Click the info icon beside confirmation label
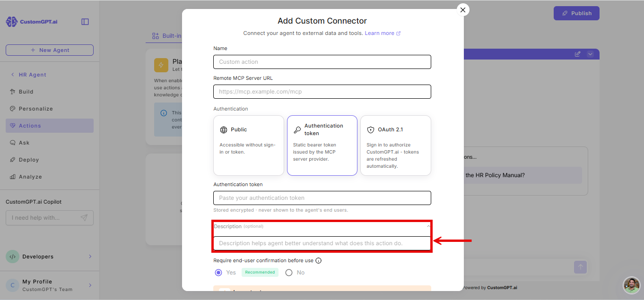 pos(319,260)
